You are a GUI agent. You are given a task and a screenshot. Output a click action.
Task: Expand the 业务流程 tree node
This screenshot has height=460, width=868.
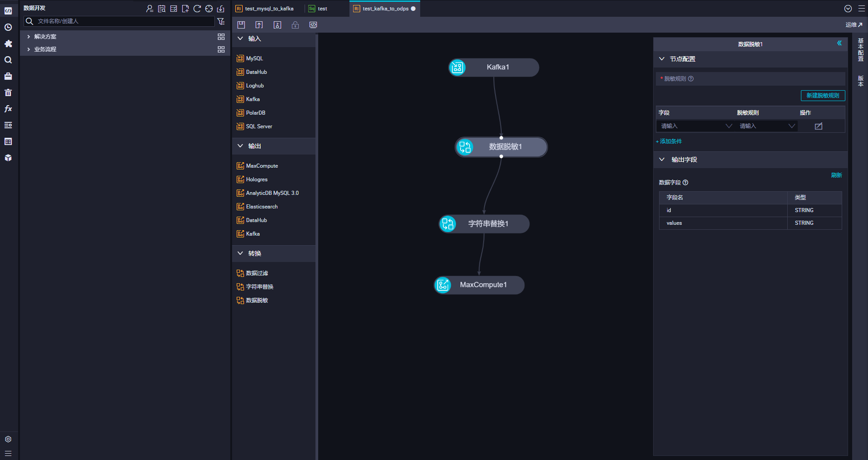pyautogui.click(x=29, y=49)
